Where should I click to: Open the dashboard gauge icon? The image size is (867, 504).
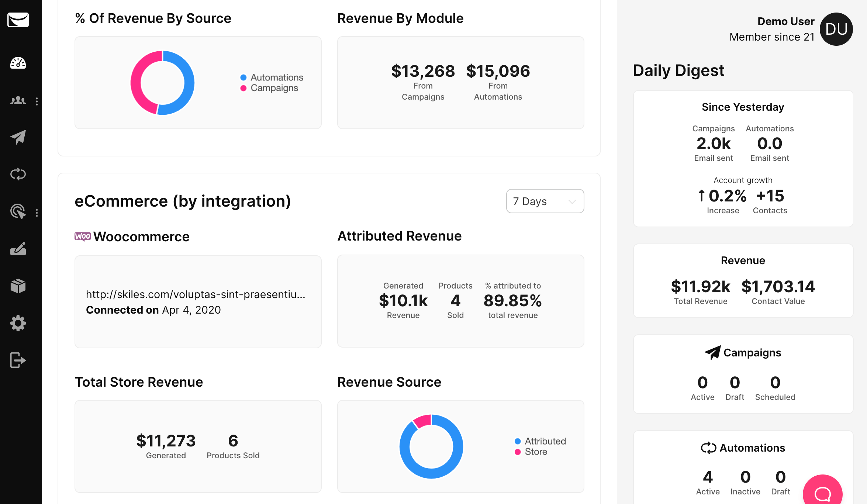point(18,63)
